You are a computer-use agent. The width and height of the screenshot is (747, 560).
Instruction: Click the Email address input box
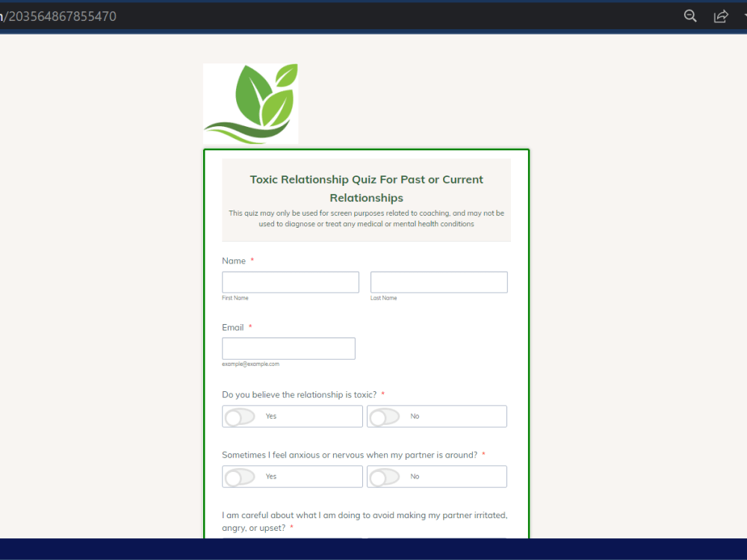[x=288, y=348]
